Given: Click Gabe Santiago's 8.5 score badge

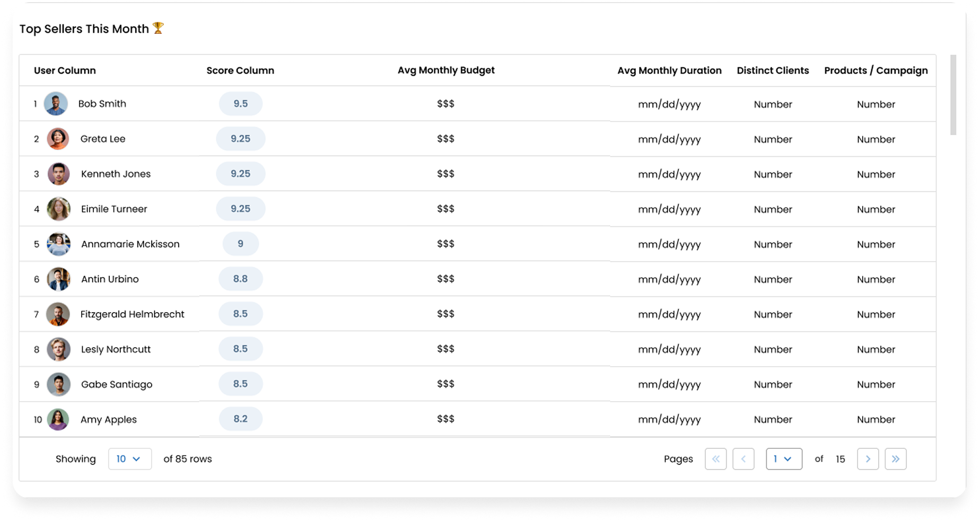Looking at the screenshot, I should [240, 384].
